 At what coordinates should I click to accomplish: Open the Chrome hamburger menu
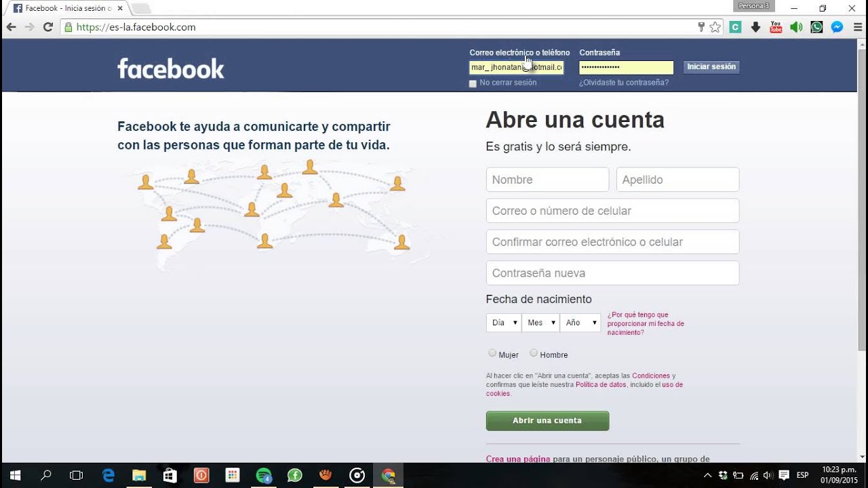(x=856, y=27)
